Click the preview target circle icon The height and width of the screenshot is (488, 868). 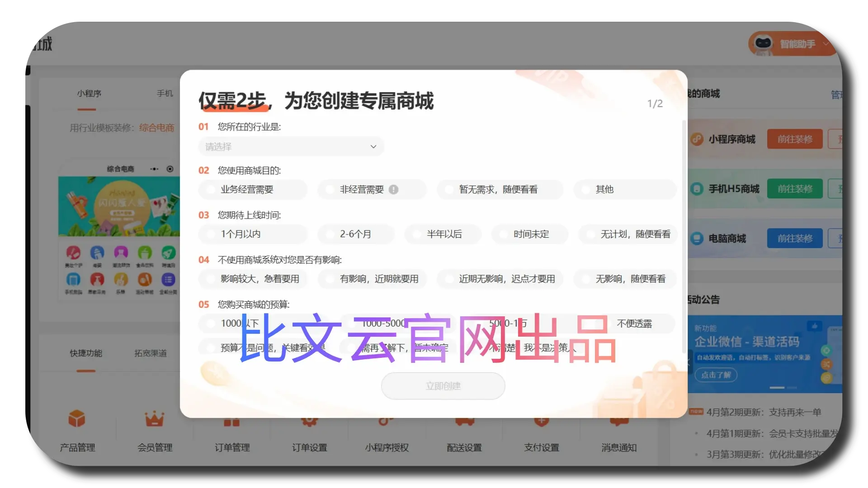click(x=170, y=169)
